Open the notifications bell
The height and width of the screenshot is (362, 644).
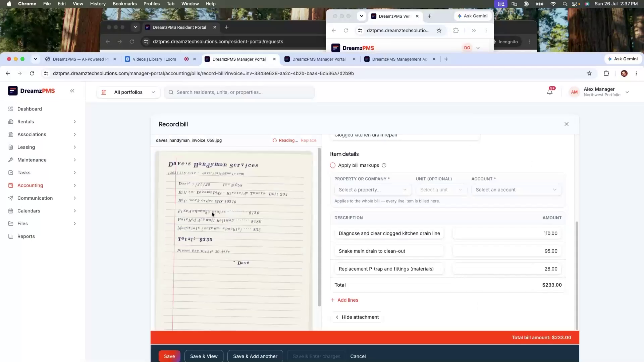click(x=550, y=92)
